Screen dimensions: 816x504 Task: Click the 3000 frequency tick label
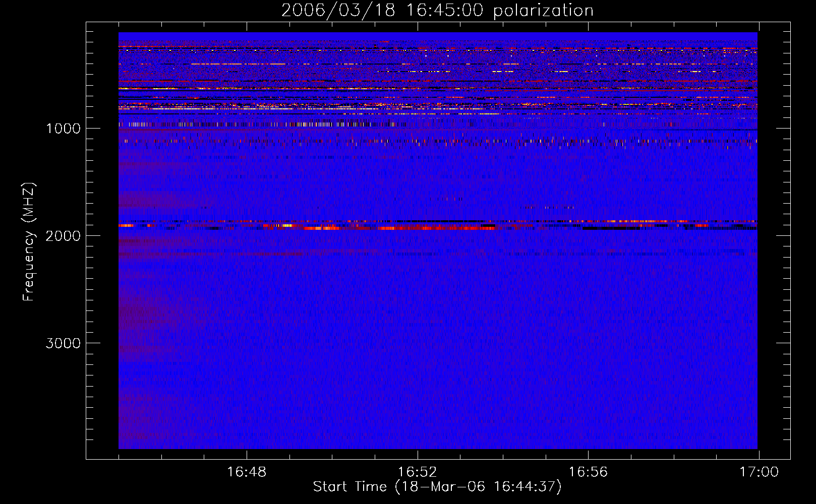(x=63, y=343)
